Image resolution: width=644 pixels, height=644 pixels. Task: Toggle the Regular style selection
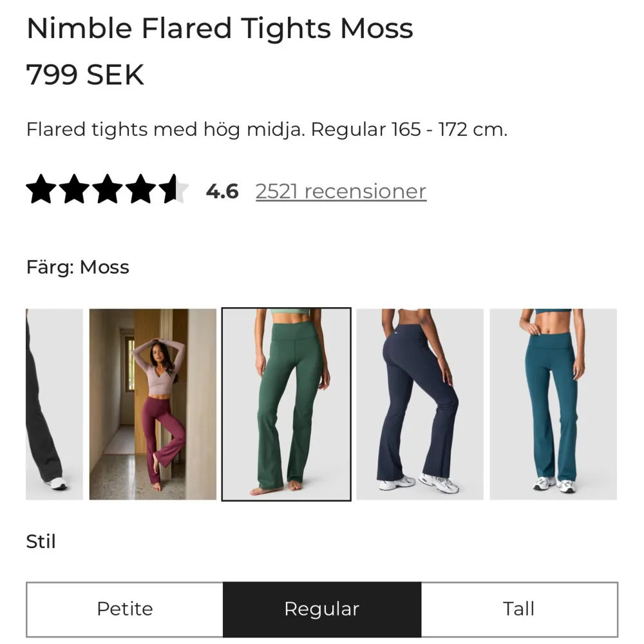click(x=322, y=608)
